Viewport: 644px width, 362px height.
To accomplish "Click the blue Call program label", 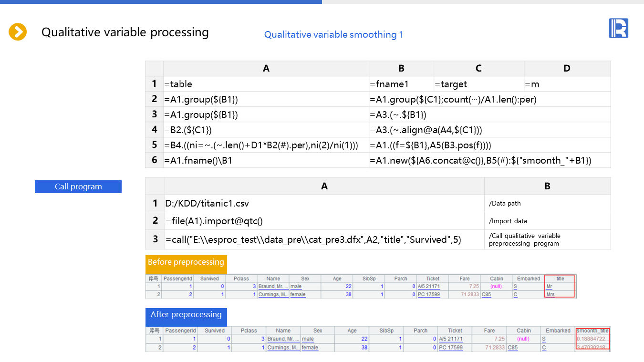I will pyautogui.click(x=78, y=186).
